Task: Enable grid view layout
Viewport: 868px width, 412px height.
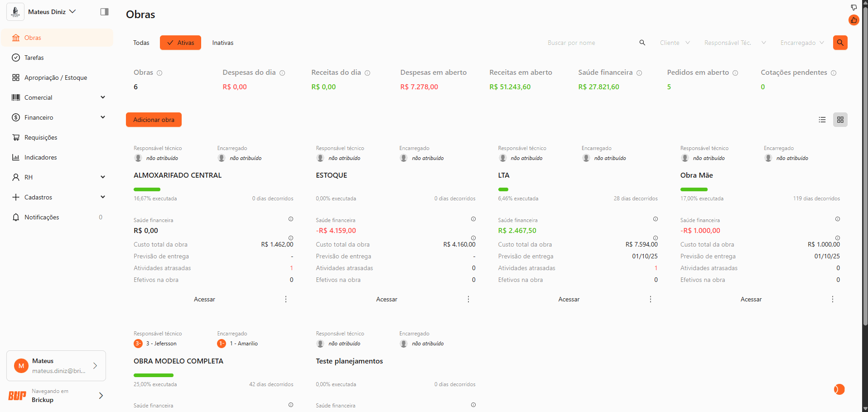Action: click(x=840, y=120)
